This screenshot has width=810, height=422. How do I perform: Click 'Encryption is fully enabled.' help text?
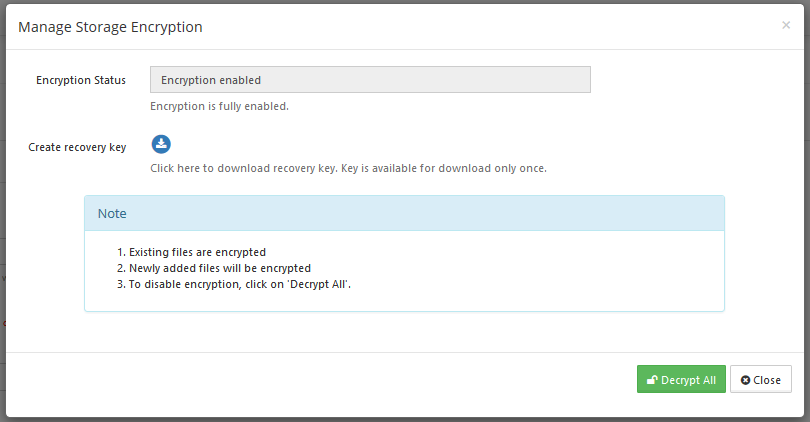click(219, 106)
